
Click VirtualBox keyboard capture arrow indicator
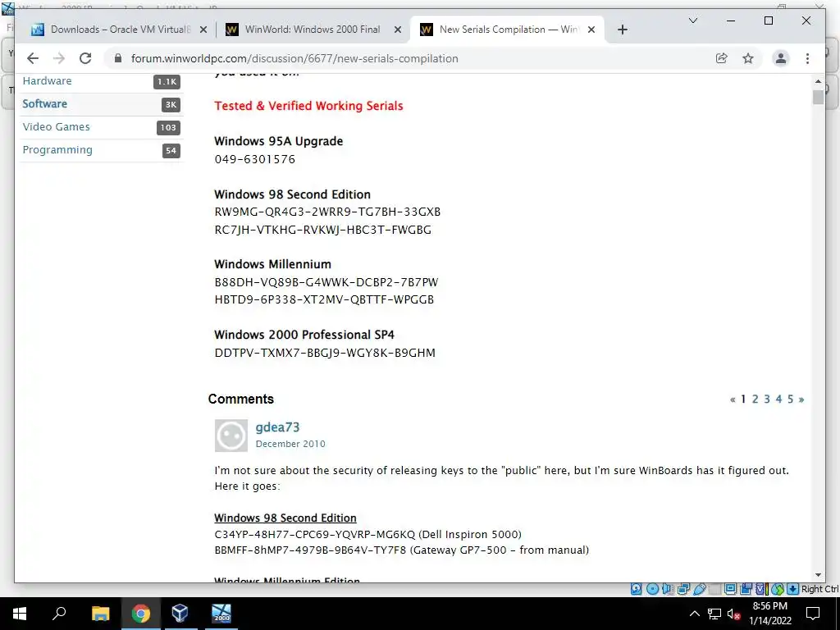793,589
